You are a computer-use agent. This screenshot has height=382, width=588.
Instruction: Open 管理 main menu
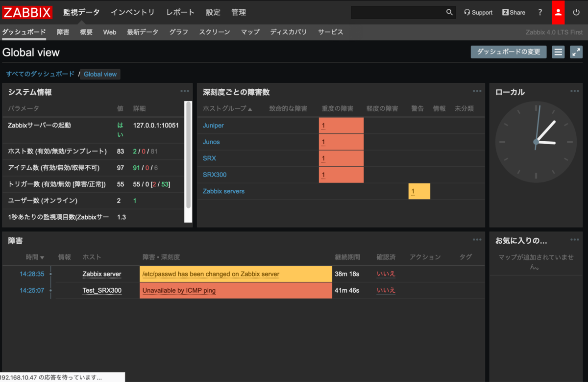point(239,12)
